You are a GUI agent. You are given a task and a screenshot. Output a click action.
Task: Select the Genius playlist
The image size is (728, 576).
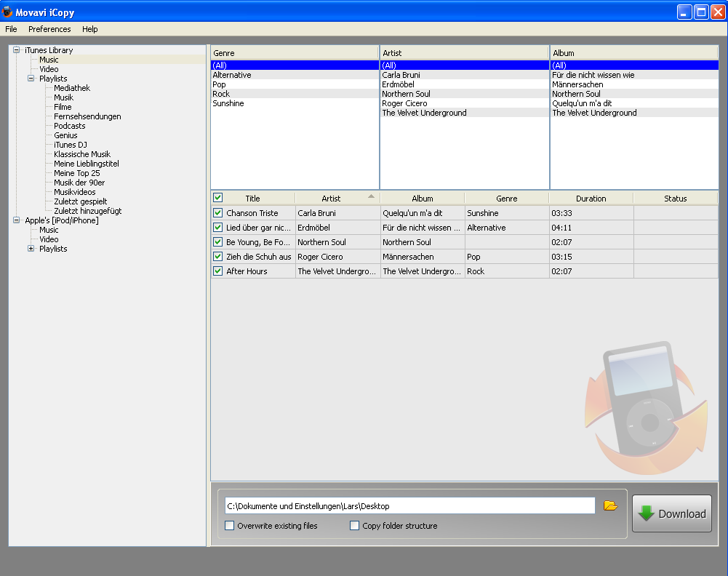65,135
